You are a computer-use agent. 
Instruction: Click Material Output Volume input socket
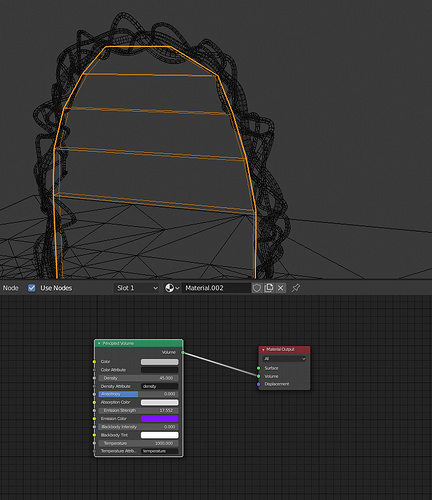[258, 376]
